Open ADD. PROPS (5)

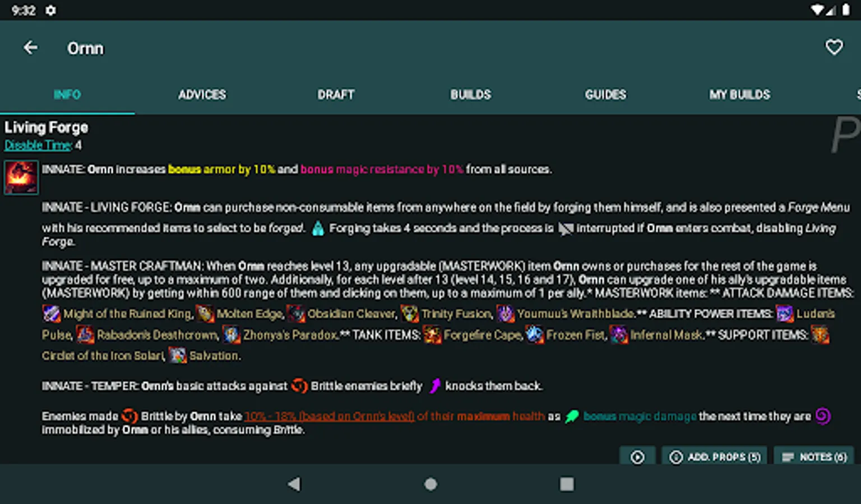pos(715,457)
